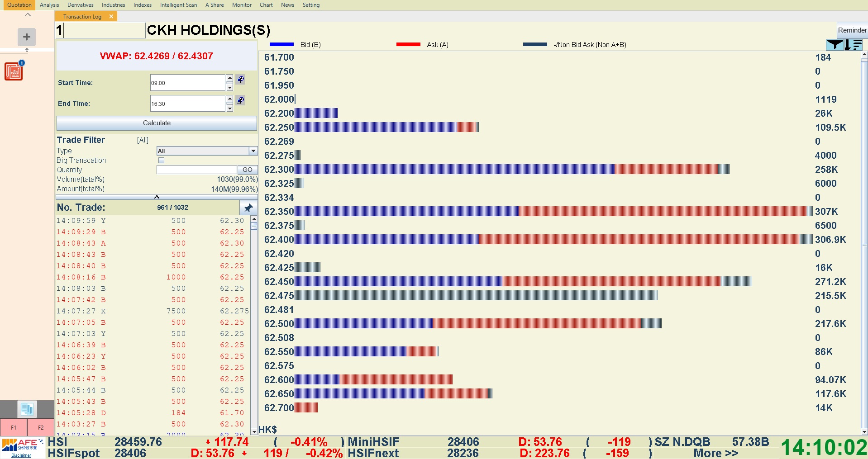The height and width of the screenshot is (459, 868).
Task: Click the F1 button
Action: tap(14, 427)
